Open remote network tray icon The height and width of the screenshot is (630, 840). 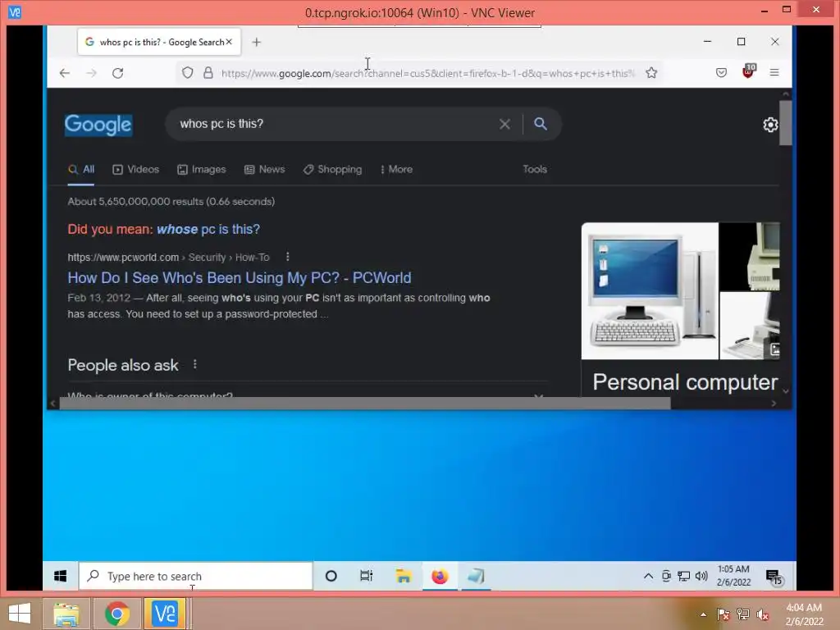[683, 576]
